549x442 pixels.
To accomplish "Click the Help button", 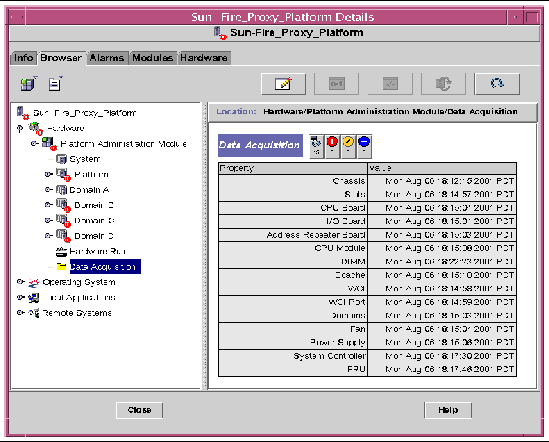I will pos(448,410).
